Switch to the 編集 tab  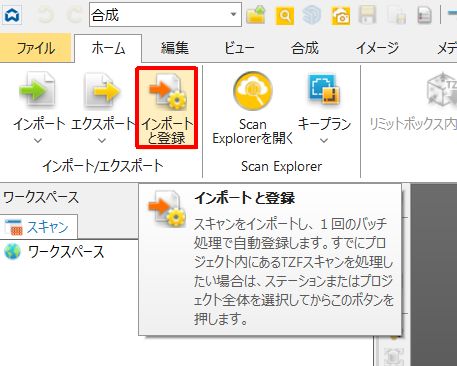pyautogui.click(x=175, y=48)
